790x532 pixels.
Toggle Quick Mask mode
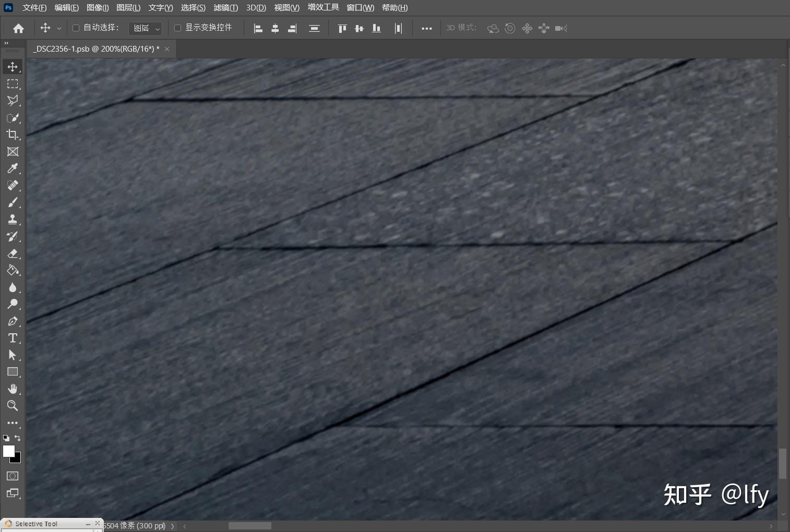pyautogui.click(x=13, y=476)
